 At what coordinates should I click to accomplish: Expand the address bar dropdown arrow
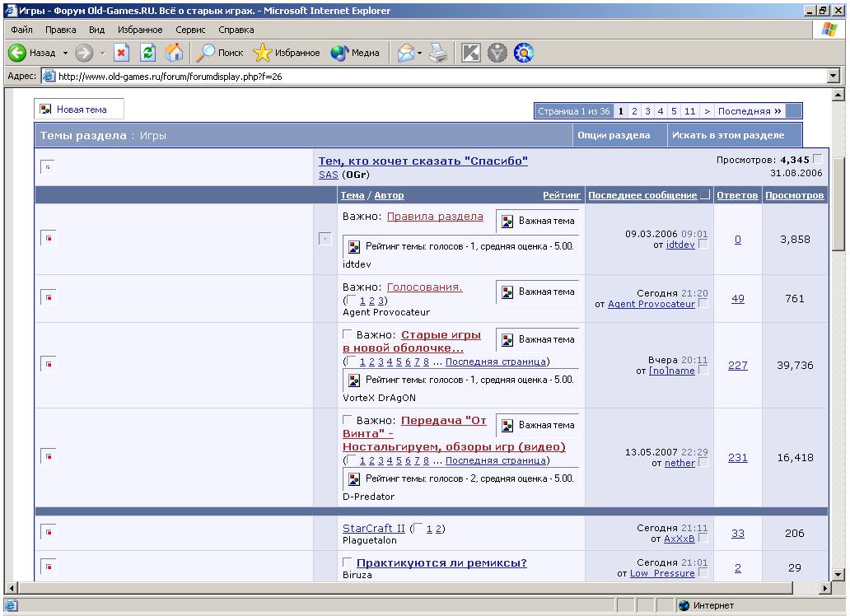click(834, 76)
